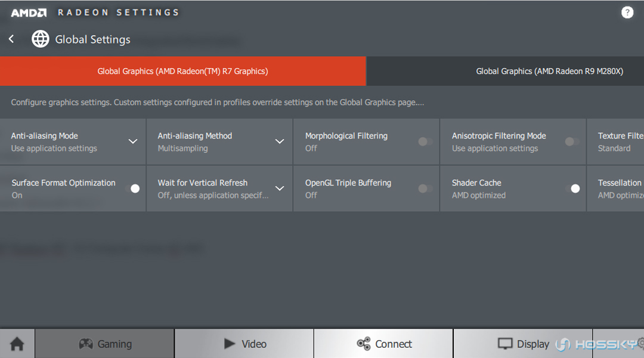
Task: Click the Gaming controller icon
Action: 86,344
